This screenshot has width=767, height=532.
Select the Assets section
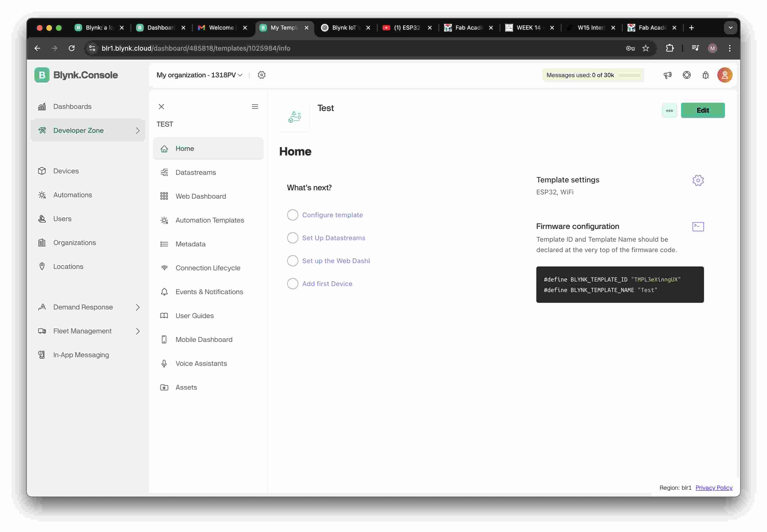pyautogui.click(x=208, y=387)
